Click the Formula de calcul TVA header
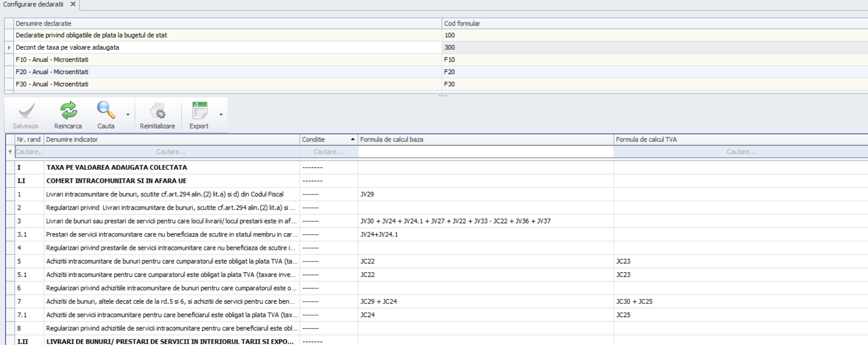Screen dimensions: 868x345 pyautogui.click(x=740, y=139)
